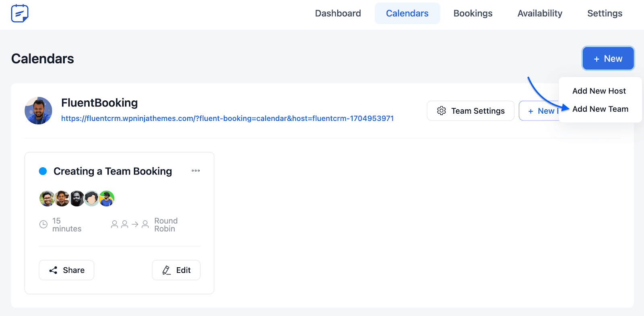The image size is (644, 316).
Task: Click the round robin people icon
Action: (x=130, y=225)
